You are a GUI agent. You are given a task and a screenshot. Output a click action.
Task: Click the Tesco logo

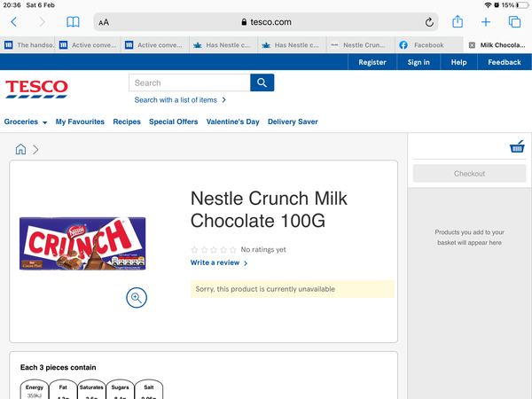coord(36,89)
